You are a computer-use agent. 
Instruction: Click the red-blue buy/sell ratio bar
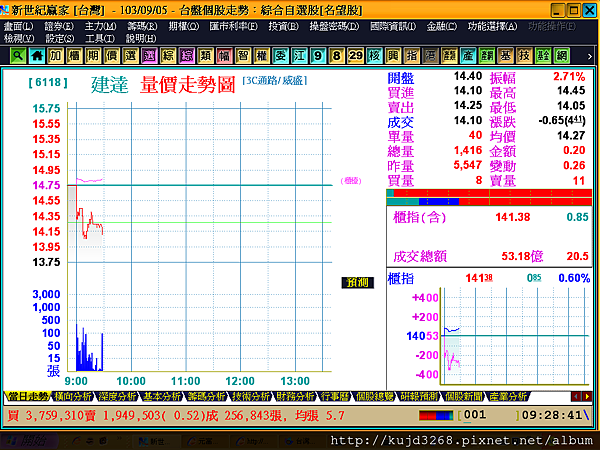[x=436, y=416]
